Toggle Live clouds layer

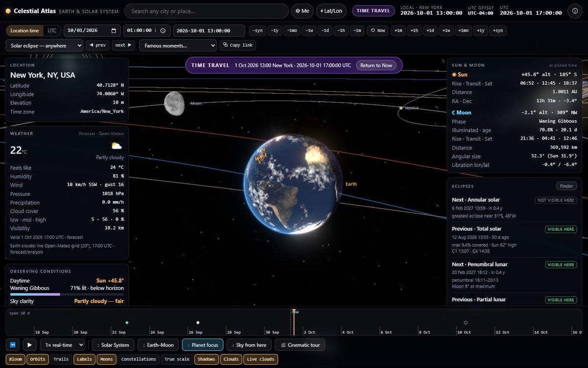(x=260, y=359)
